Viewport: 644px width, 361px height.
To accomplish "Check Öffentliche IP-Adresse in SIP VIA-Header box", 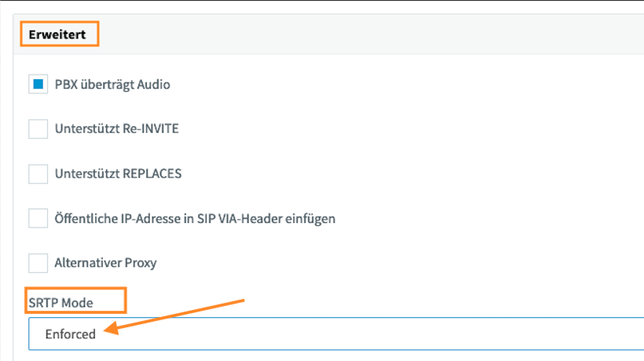I will point(38,218).
